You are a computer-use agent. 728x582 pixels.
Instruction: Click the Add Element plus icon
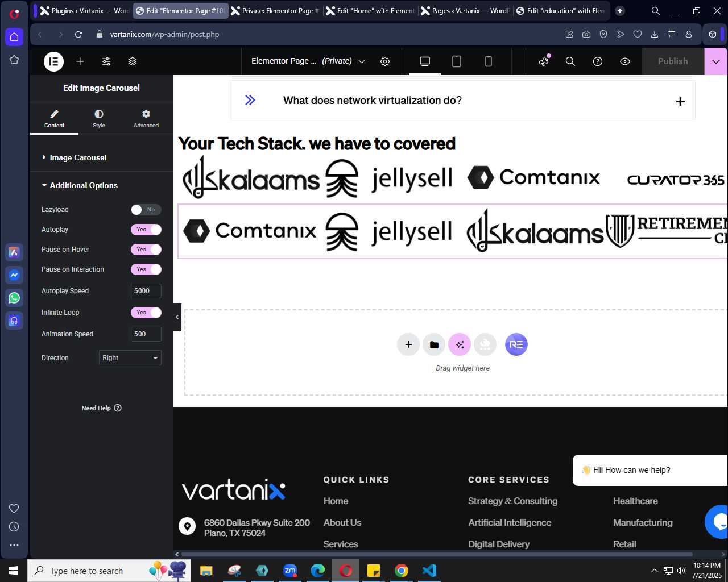80,61
